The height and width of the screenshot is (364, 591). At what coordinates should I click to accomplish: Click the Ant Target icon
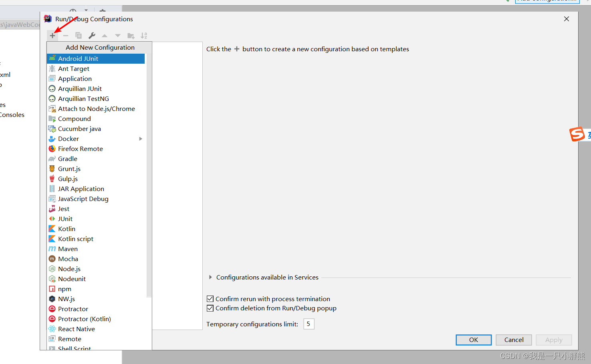pos(52,68)
